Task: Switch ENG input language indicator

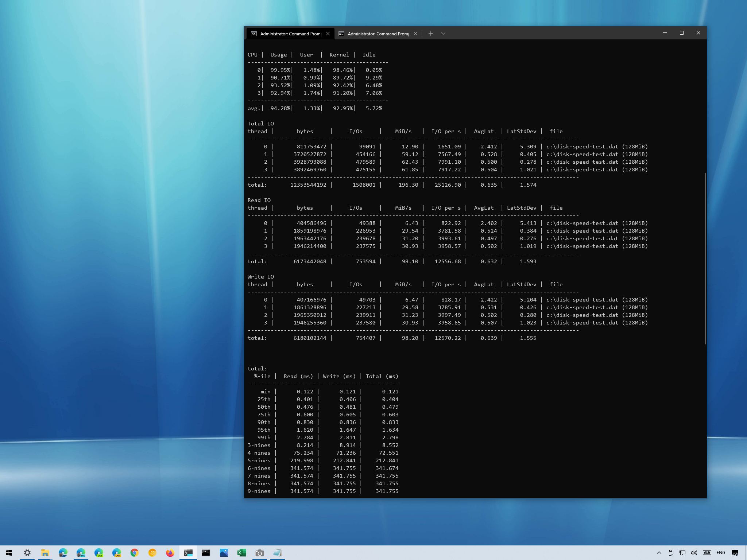Action: [x=721, y=553]
